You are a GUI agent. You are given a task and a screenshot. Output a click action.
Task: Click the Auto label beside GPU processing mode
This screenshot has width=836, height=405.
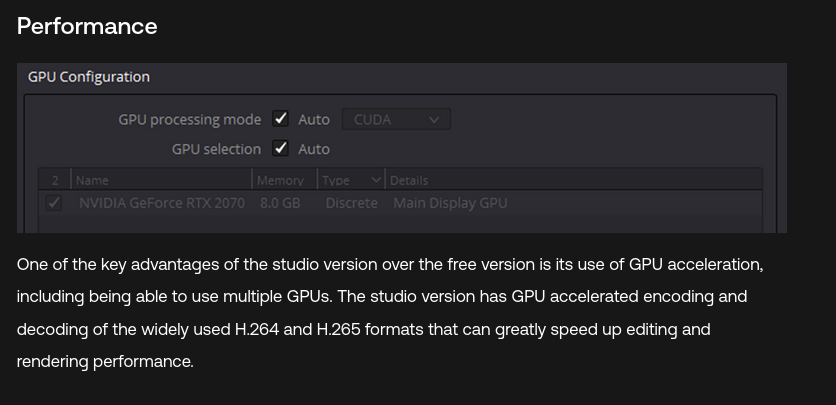point(314,120)
